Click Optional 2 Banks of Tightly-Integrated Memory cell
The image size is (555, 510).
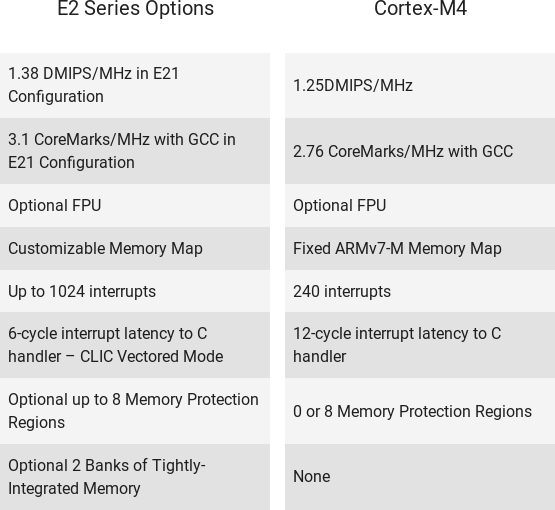[135, 477]
